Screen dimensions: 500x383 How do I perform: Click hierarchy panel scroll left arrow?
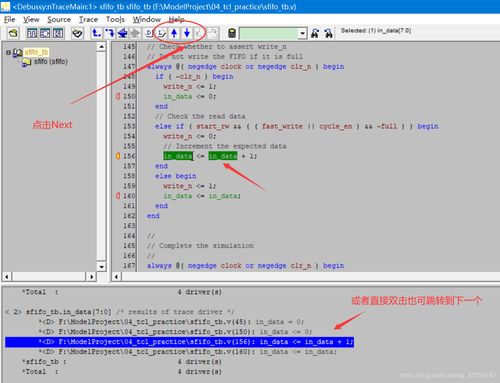[x=7, y=276]
